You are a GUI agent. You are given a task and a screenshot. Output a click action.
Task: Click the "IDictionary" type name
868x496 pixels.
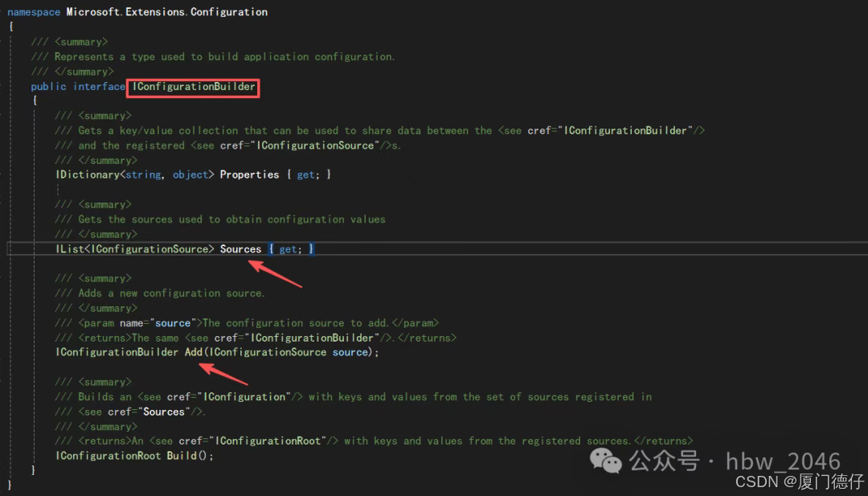88,174
